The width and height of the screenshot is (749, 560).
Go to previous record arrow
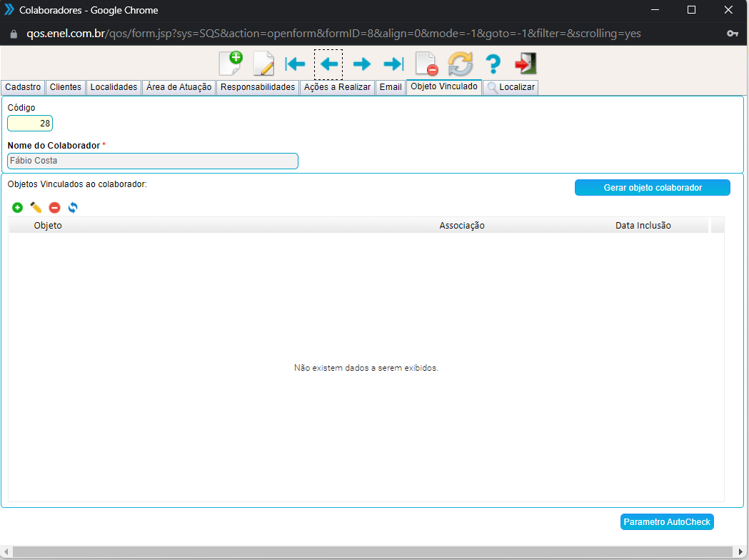[328, 64]
